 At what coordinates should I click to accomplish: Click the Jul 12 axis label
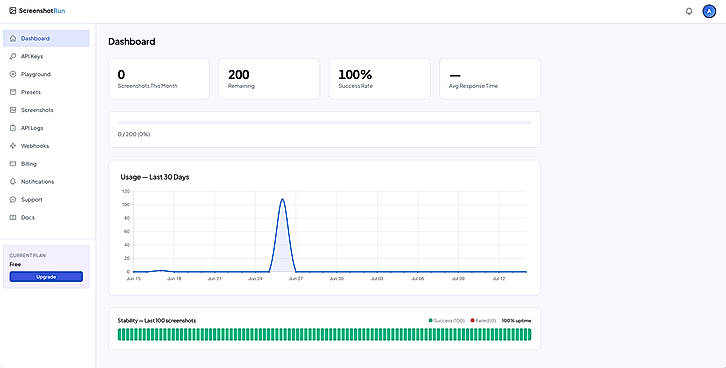(499, 279)
